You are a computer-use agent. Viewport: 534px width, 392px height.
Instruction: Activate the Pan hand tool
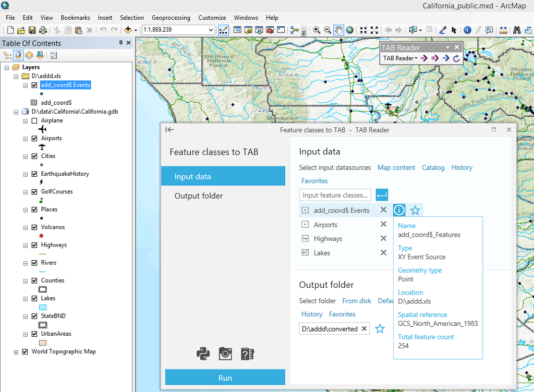[x=338, y=30]
